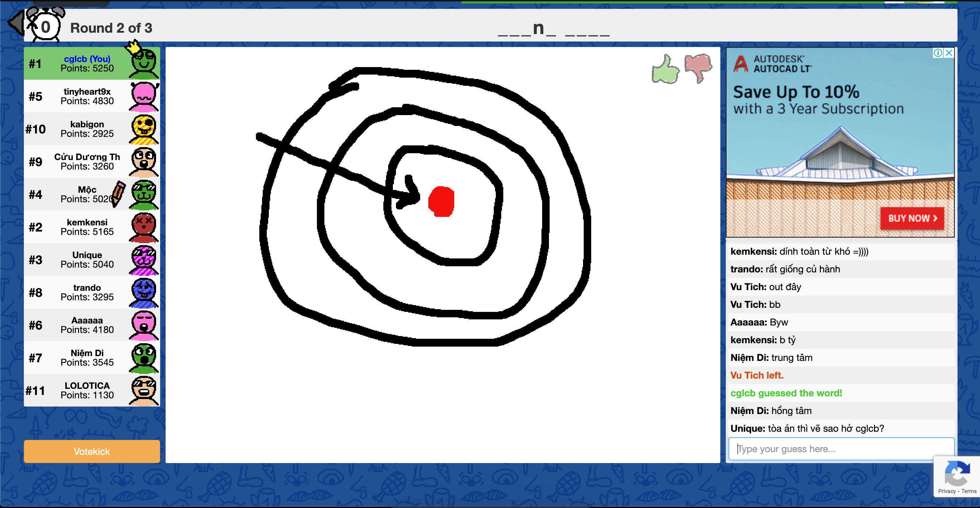Click the ad info icon
980x508 pixels.
[x=938, y=53]
